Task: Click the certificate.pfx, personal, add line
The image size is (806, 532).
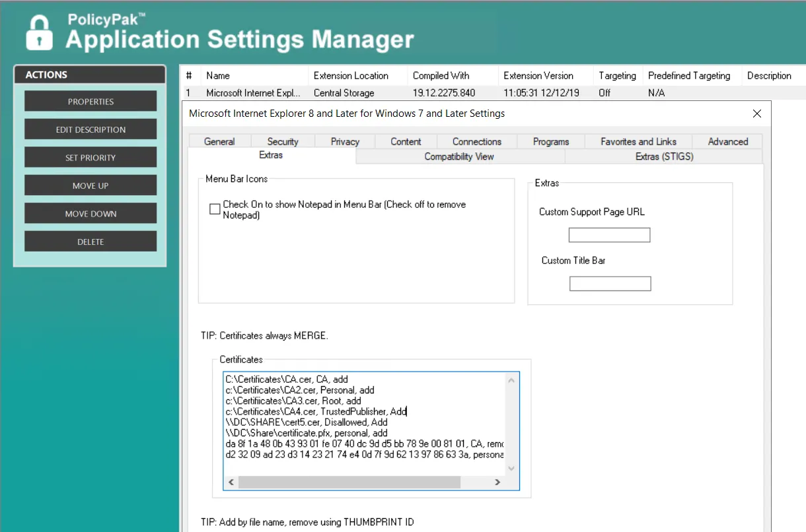Action: pos(307,432)
